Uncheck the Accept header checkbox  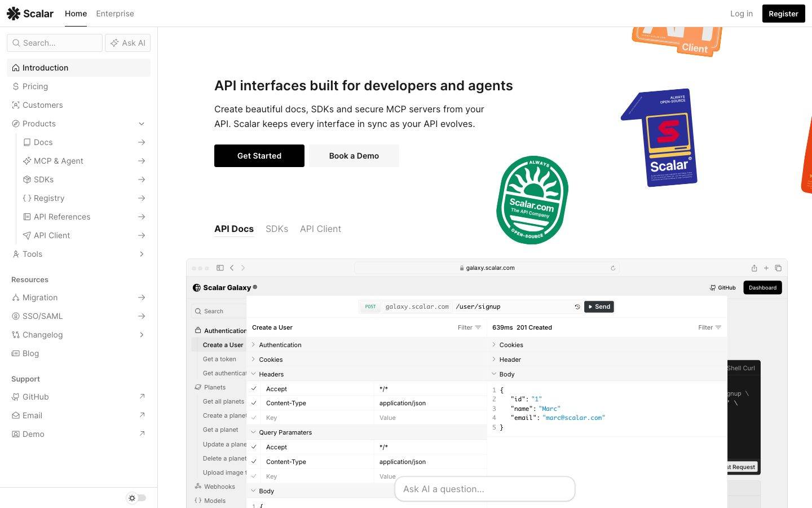[254, 389]
